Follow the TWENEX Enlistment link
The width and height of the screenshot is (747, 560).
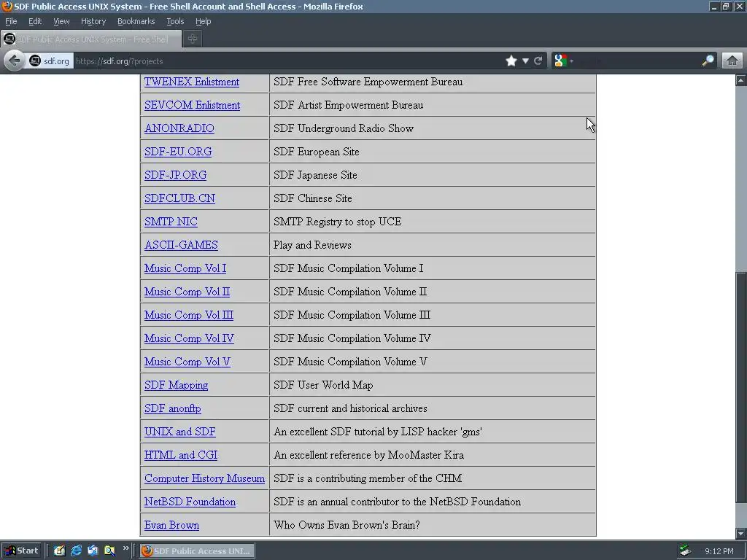tap(192, 82)
